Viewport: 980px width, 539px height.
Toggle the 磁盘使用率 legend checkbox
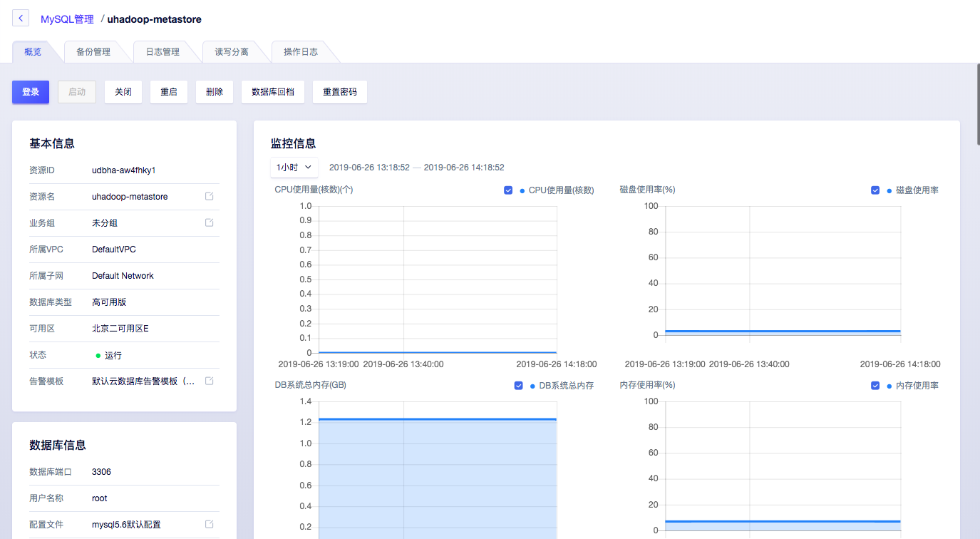(x=875, y=190)
